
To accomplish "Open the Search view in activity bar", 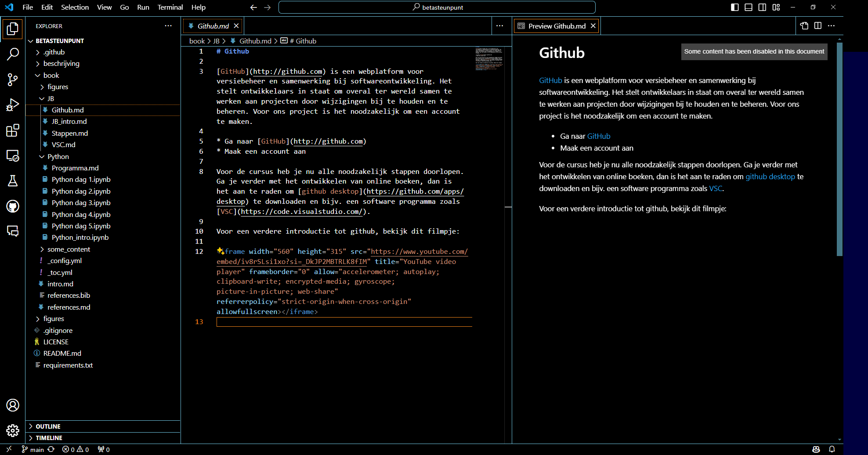I will pos(13,54).
